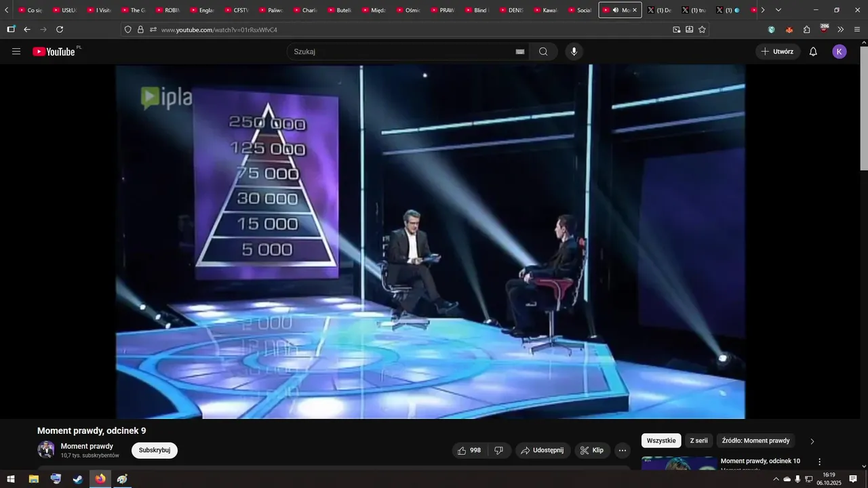Show hidden system tray icons
The width and height of the screenshot is (868, 488).
[x=776, y=479]
